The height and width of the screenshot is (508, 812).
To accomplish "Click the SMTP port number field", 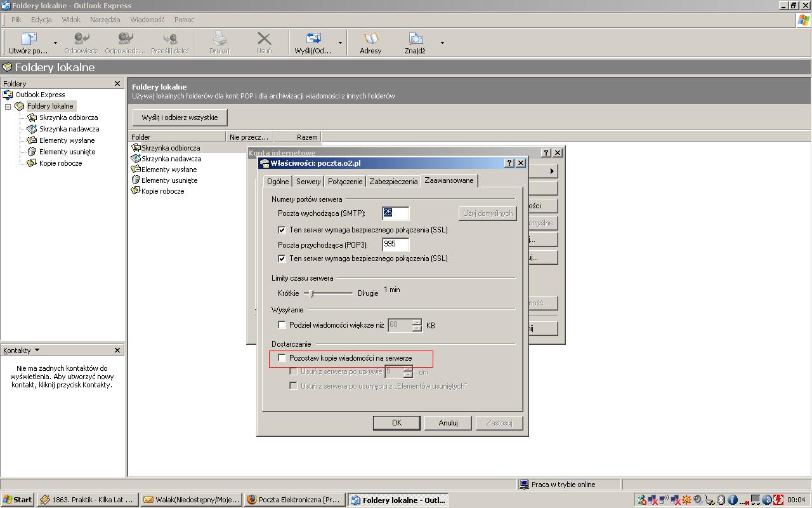I will coord(396,213).
